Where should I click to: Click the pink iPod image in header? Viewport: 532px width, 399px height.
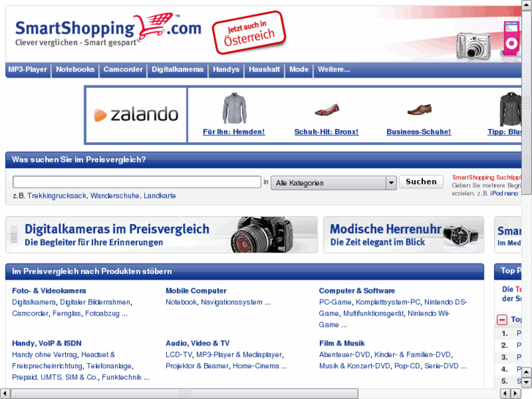click(x=512, y=38)
